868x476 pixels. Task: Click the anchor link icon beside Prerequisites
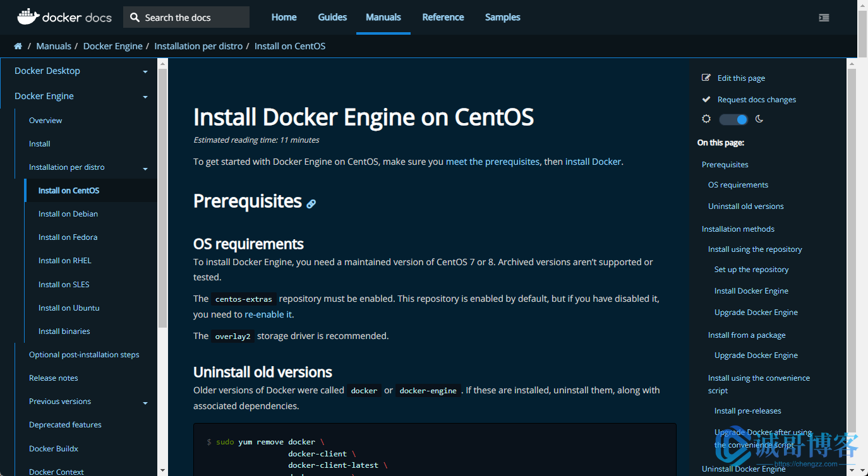[311, 203]
